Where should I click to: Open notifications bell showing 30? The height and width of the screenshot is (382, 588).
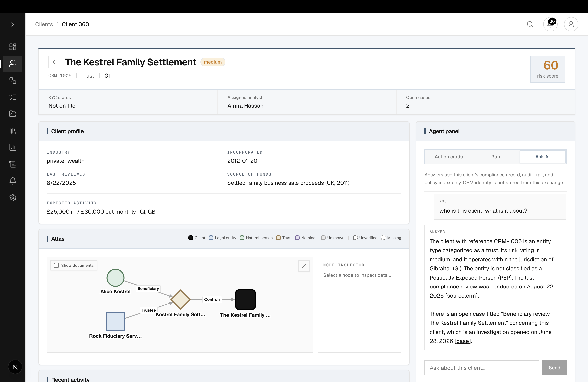coord(550,24)
